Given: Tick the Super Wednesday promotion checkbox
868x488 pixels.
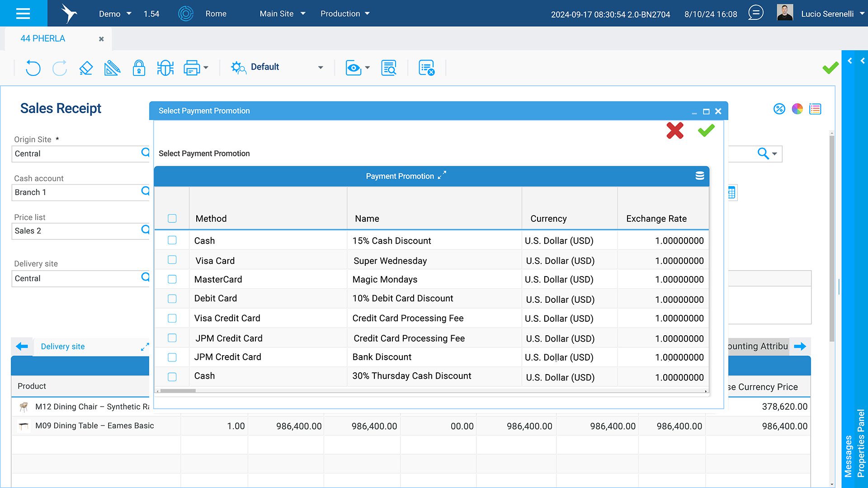Looking at the screenshot, I should pyautogui.click(x=172, y=260).
